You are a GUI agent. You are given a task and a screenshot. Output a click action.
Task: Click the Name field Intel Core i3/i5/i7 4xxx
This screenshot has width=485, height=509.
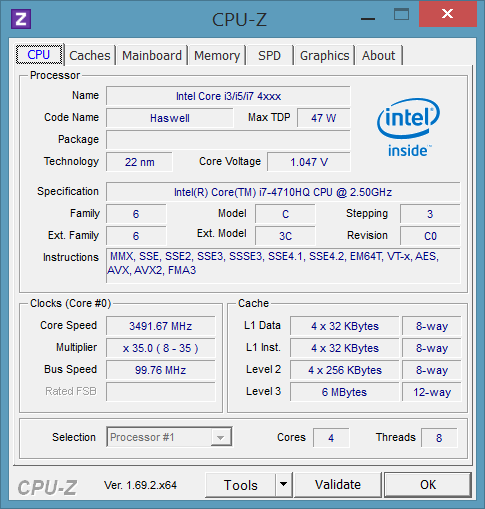[x=228, y=96]
